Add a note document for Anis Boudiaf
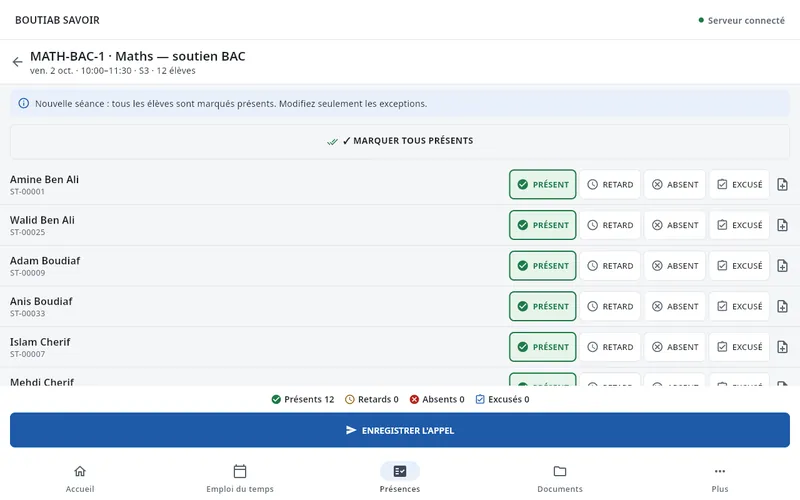The height and width of the screenshot is (500, 800). [782, 306]
